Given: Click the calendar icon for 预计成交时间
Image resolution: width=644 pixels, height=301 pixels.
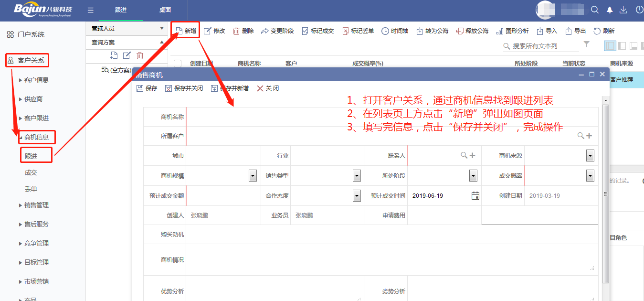Looking at the screenshot, I should click(475, 195).
